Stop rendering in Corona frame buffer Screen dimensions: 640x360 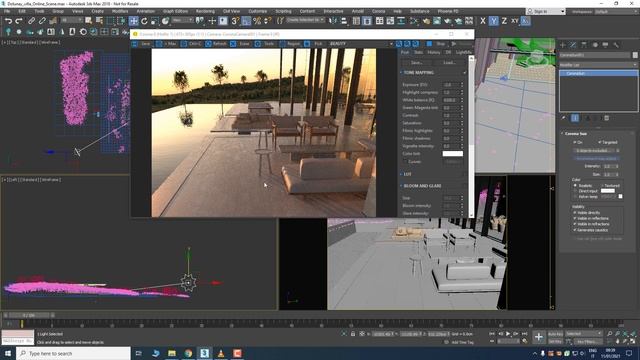click(x=437, y=44)
